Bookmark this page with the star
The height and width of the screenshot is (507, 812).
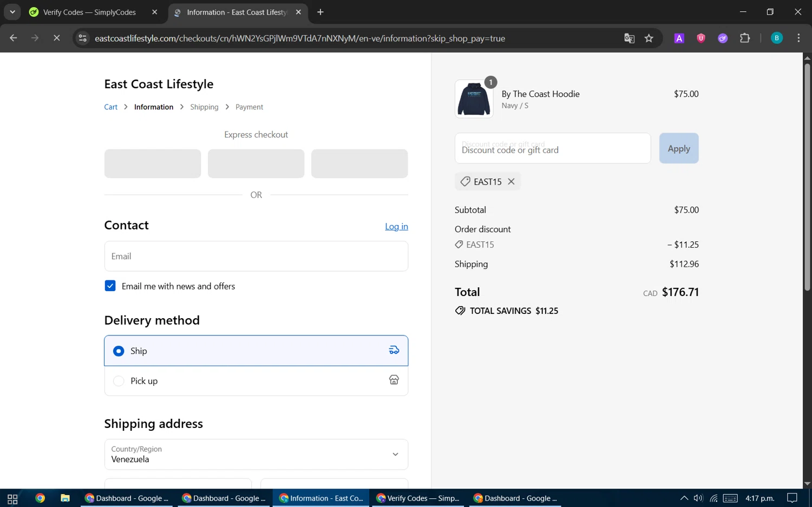[649, 38]
